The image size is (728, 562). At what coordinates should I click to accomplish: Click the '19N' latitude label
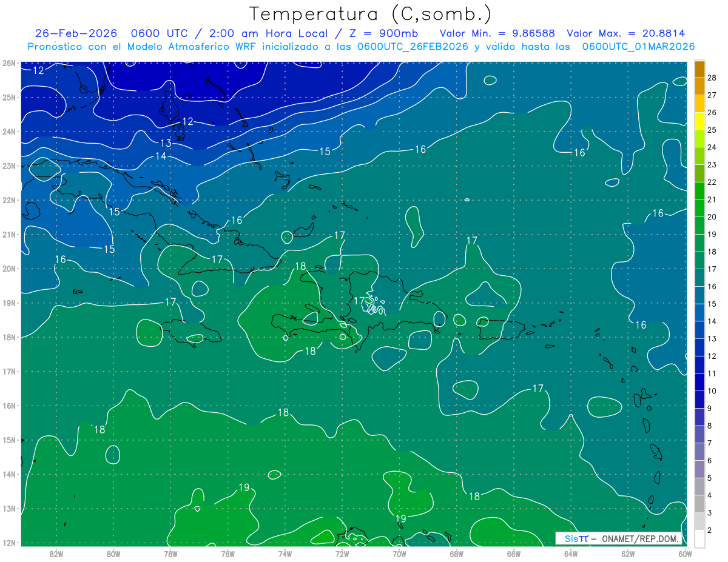coord(9,303)
